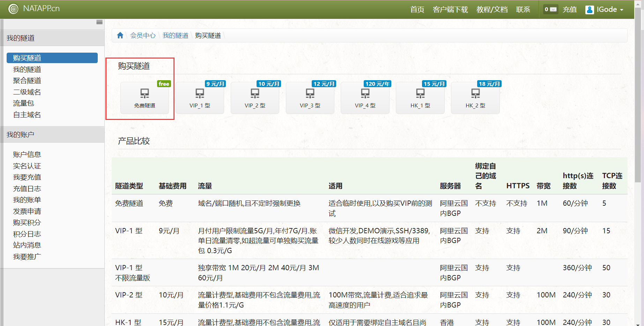Click the 18 元/月 price badge
This screenshot has height=326, width=644.
(489, 84)
